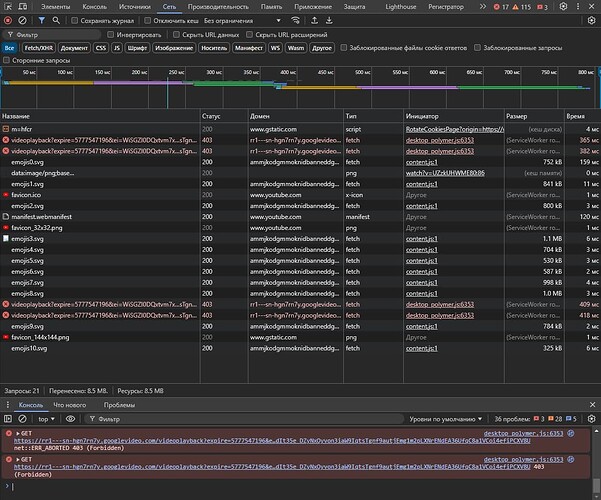Show more DevTools tabs chevron
Viewport: 601px width, 500px height.
click(483, 7)
